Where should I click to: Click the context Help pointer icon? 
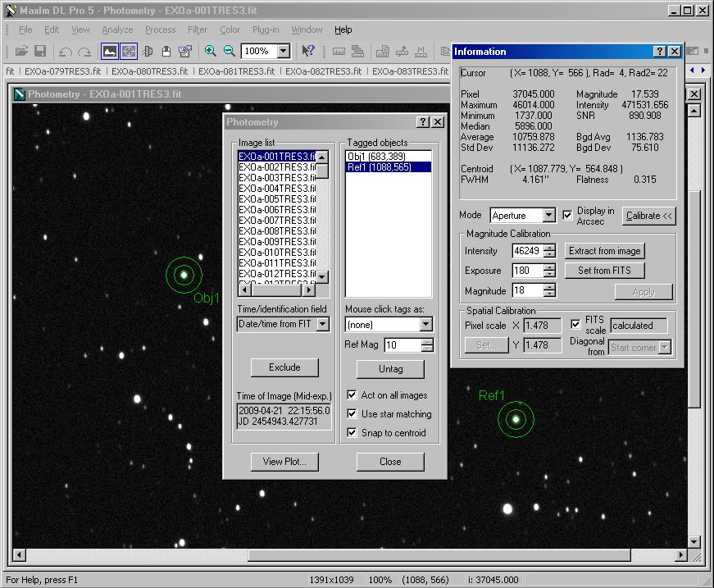click(x=307, y=51)
